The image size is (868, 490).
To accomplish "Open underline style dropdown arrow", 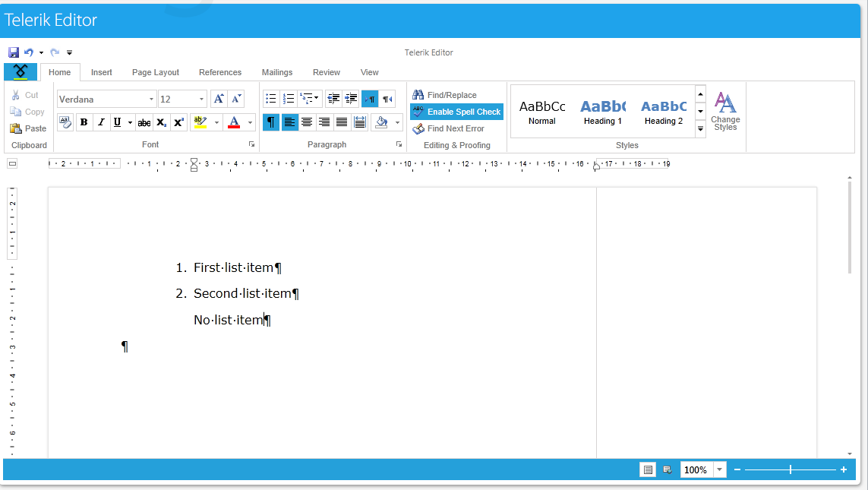I will pyautogui.click(x=130, y=122).
